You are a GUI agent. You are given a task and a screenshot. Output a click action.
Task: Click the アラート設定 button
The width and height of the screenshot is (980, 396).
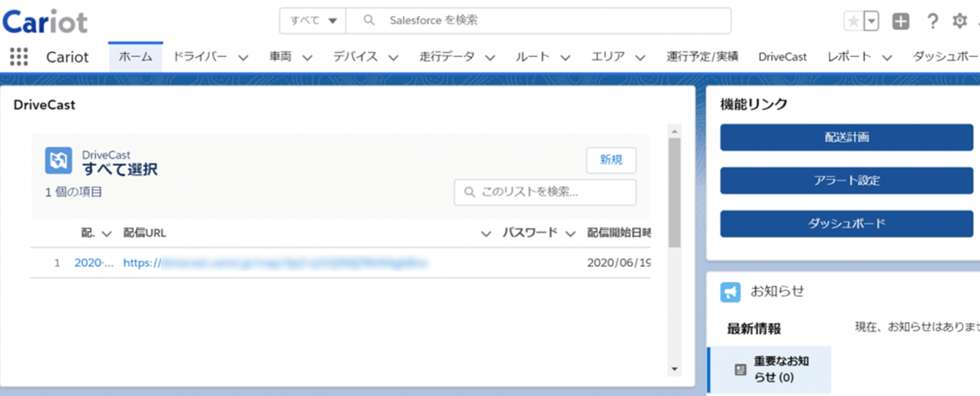coord(847,180)
